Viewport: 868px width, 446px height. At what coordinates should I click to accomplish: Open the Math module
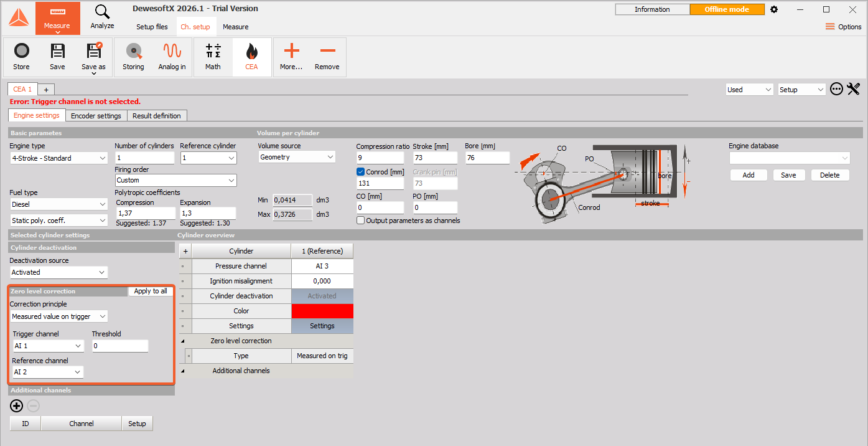tap(213, 57)
